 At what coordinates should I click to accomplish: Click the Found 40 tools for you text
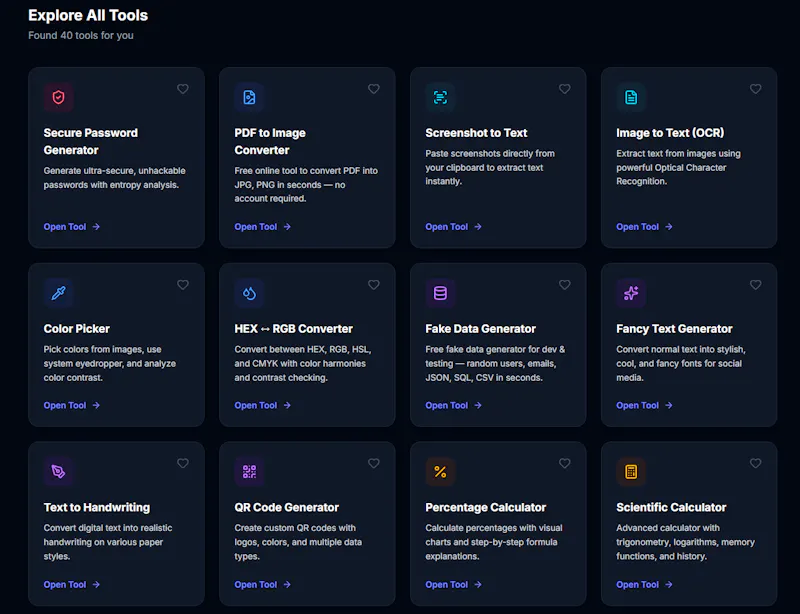[x=81, y=35]
